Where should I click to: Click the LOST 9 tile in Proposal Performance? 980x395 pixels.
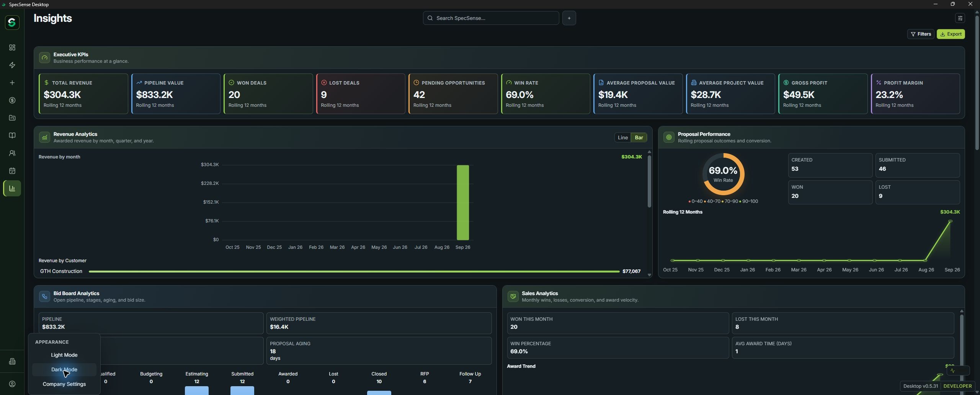pyautogui.click(x=918, y=192)
